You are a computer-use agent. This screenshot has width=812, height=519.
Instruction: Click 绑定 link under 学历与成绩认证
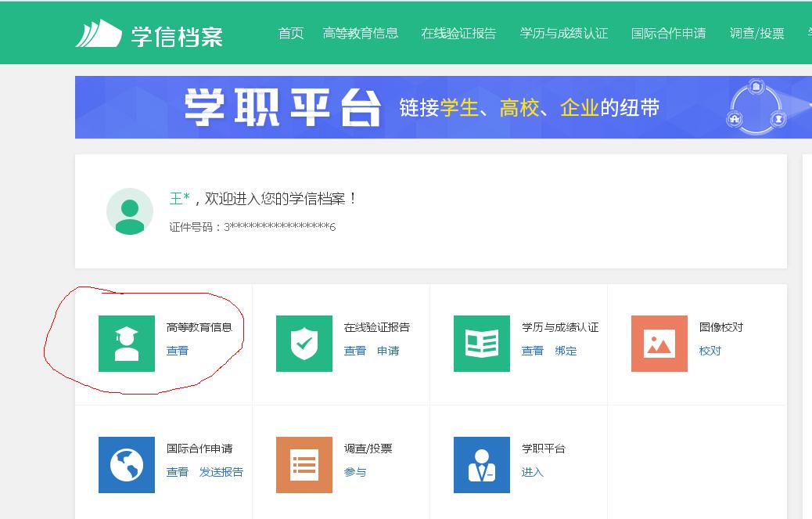(566, 351)
